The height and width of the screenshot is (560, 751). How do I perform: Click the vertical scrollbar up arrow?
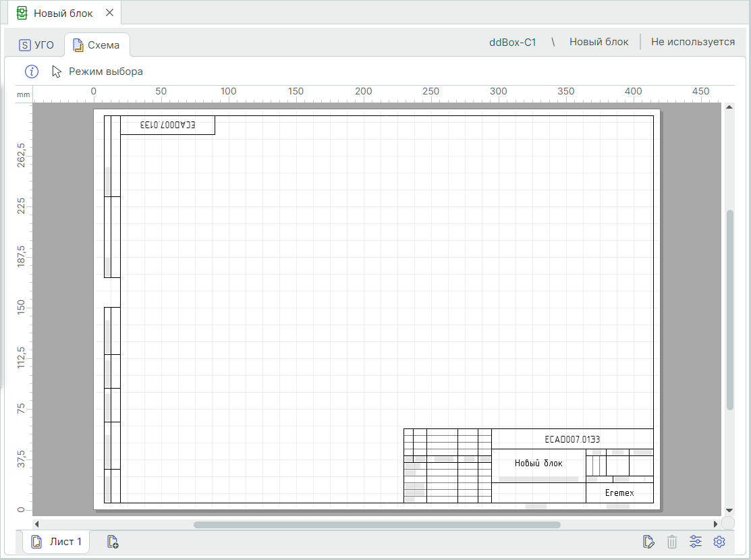pyautogui.click(x=729, y=107)
